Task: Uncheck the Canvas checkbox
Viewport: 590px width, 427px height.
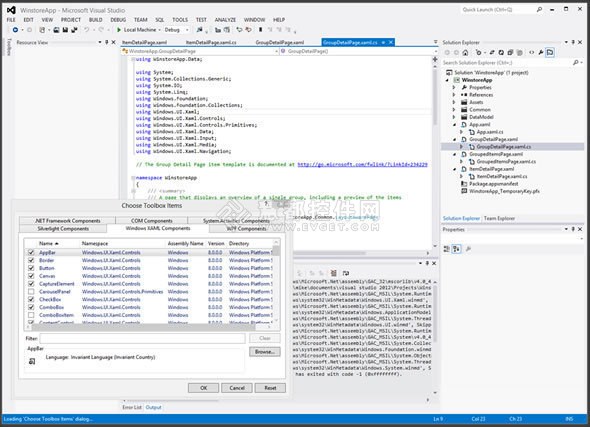Action: coord(31,276)
